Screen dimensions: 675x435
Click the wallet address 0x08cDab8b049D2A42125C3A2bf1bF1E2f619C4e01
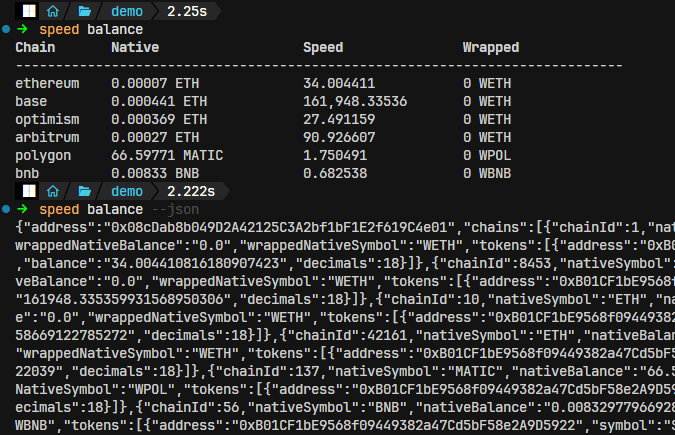tap(279, 227)
